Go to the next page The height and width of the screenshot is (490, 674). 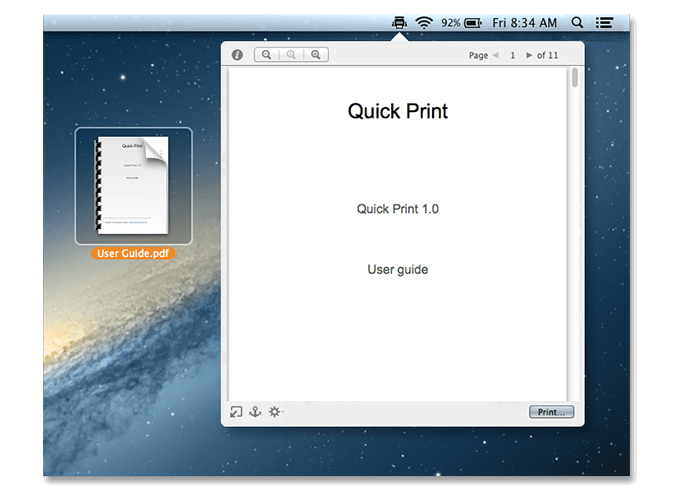[x=530, y=55]
